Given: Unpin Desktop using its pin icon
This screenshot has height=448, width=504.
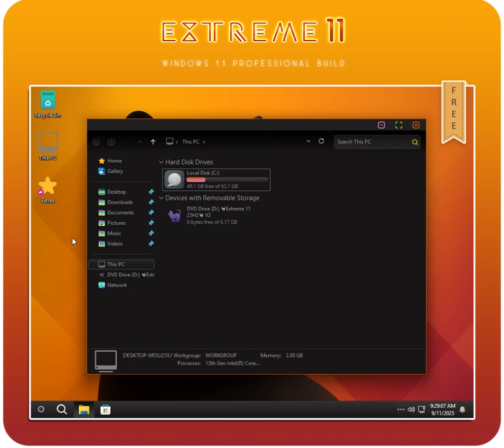Looking at the screenshot, I should pos(151,192).
